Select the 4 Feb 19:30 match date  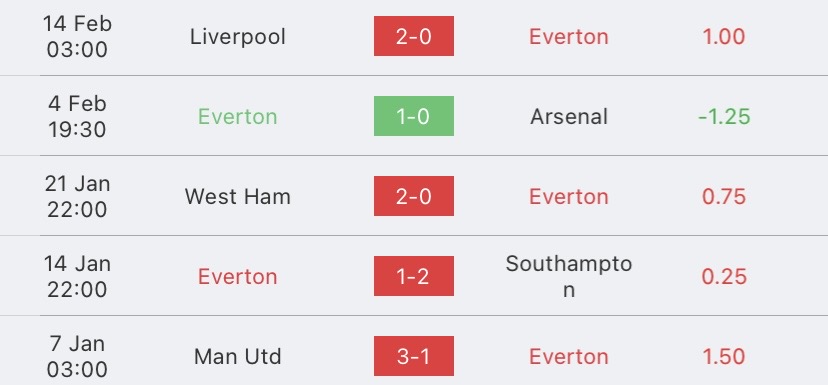click(x=77, y=116)
